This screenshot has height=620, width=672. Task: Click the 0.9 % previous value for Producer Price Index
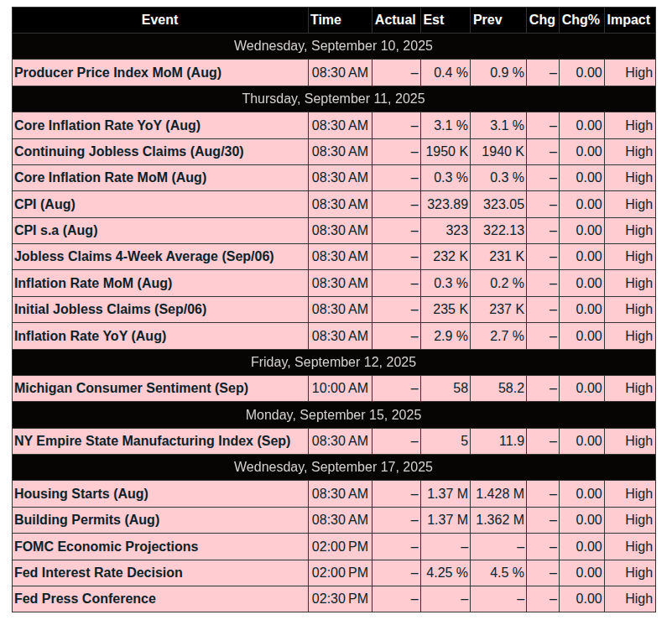click(x=498, y=72)
